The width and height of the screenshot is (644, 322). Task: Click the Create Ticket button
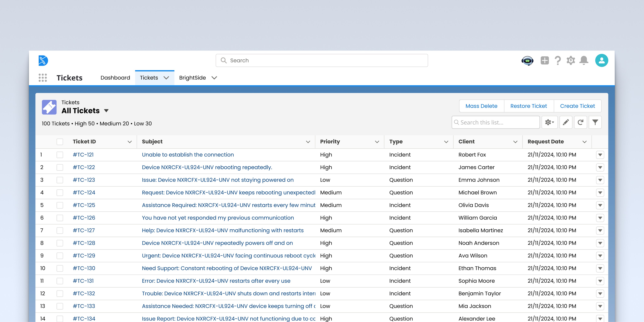click(x=577, y=106)
